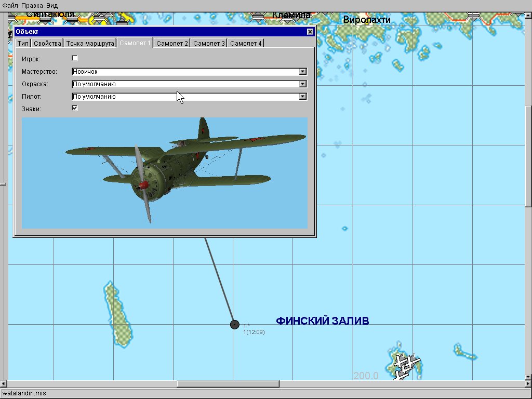
Task: Open the Мастерство dropdown list
Action: tap(303, 72)
